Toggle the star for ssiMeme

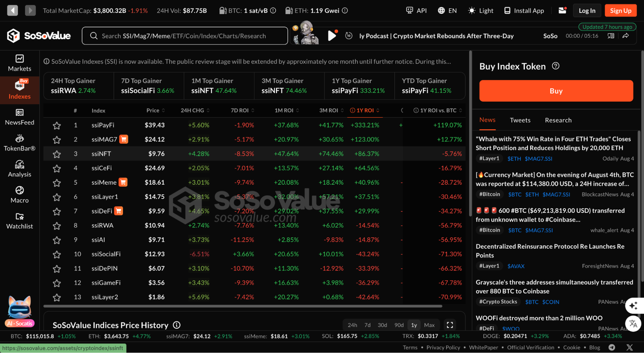pos(57,183)
